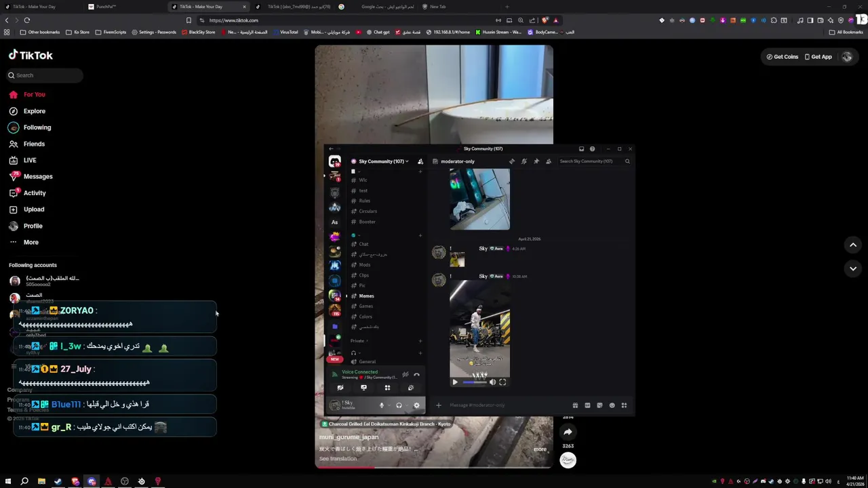Click the Discord message input field
This screenshot has width=868, height=488.
pos(509,405)
